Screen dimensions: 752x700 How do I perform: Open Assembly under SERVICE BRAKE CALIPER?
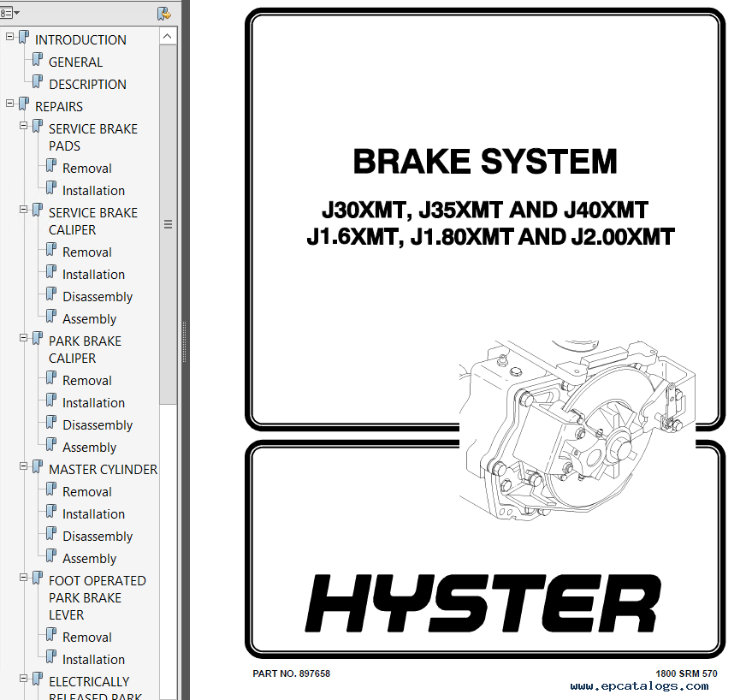coord(89,319)
